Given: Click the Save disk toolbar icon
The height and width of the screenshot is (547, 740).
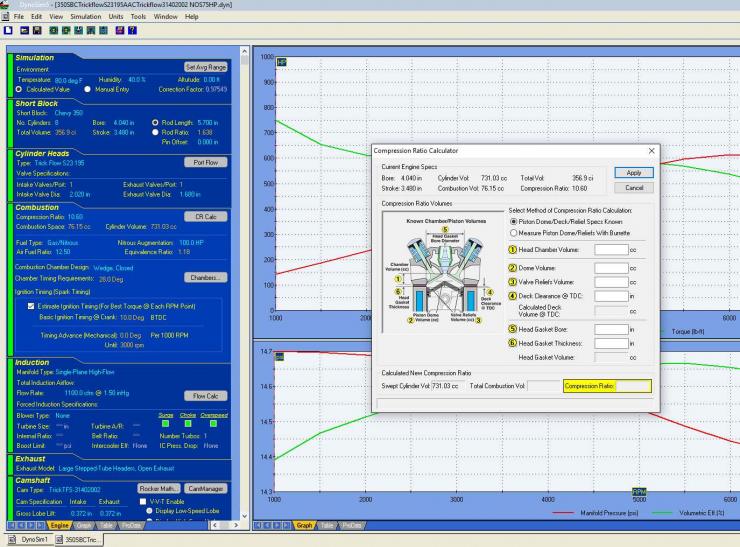Looking at the screenshot, I should point(37,30).
